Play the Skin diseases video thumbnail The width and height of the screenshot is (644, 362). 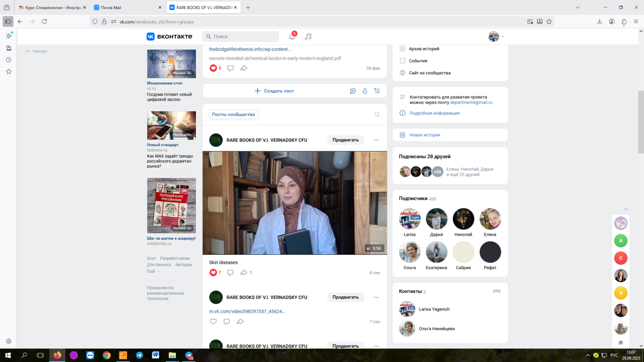[x=295, y=203]
